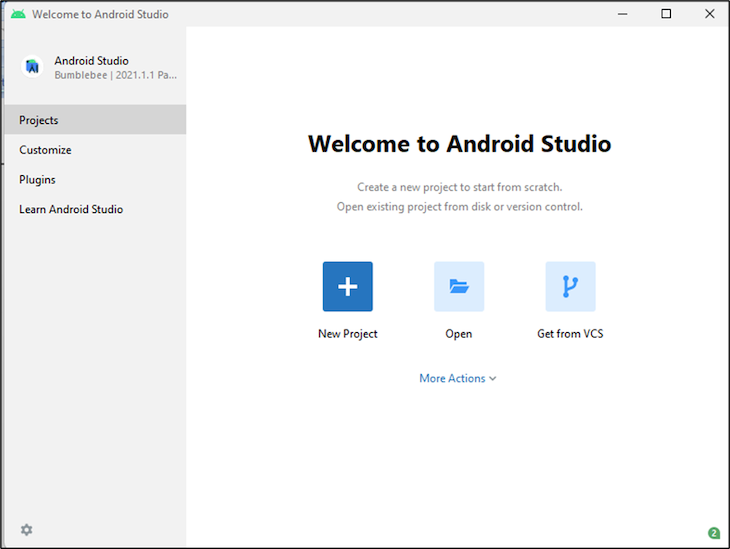730x549 pixels.
Task: Click the Get from VCS text label
Action: click(570, 334)
